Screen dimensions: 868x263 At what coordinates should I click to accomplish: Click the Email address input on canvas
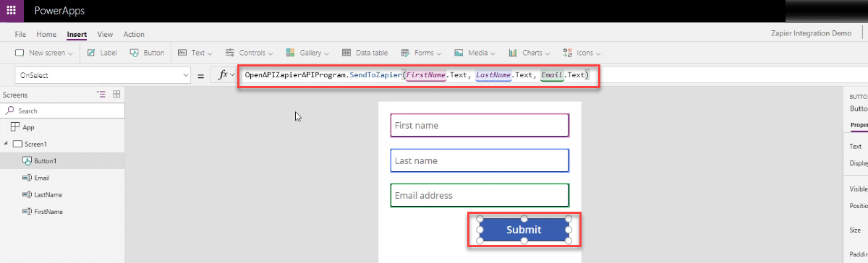(x=480, y=195)
